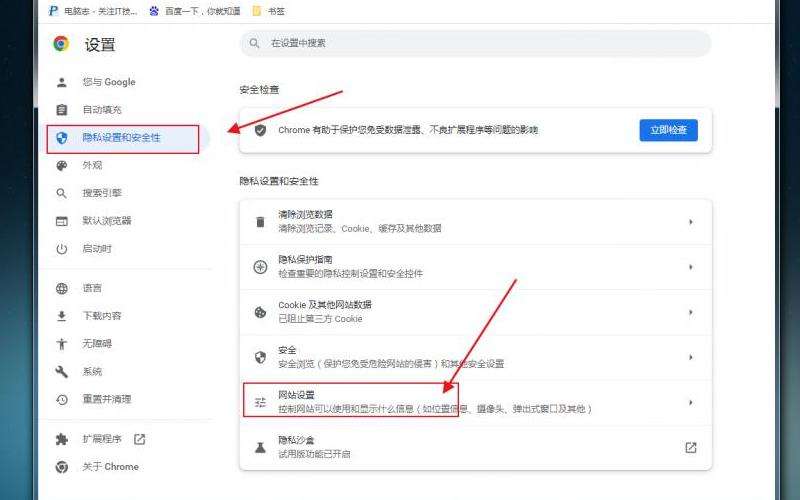Click the palette icon for 外观

tap(62, 165)
